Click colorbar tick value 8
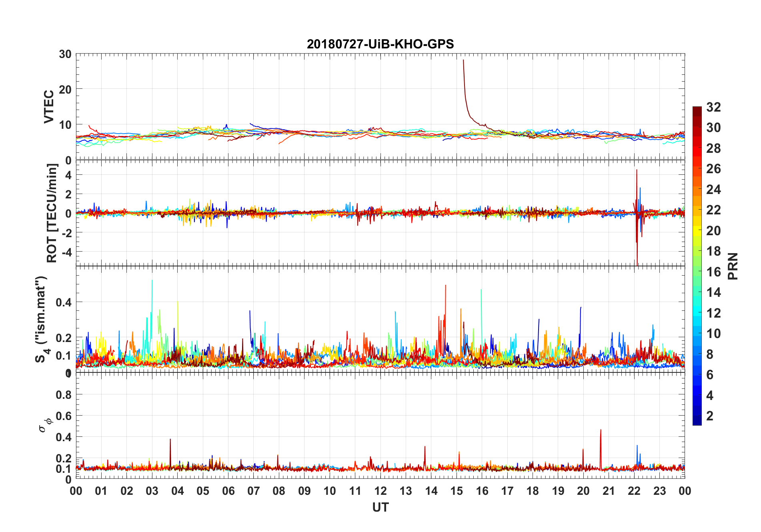 pos(710,354)
